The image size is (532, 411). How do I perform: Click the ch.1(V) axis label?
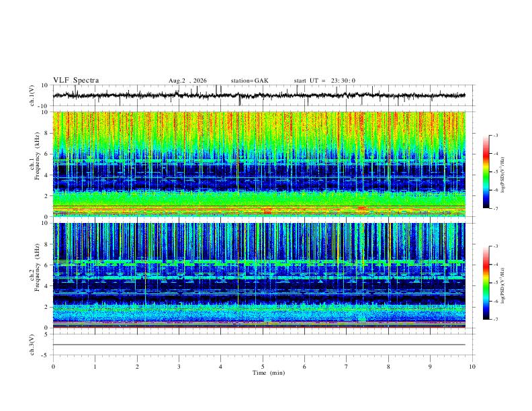coord(32,95)
